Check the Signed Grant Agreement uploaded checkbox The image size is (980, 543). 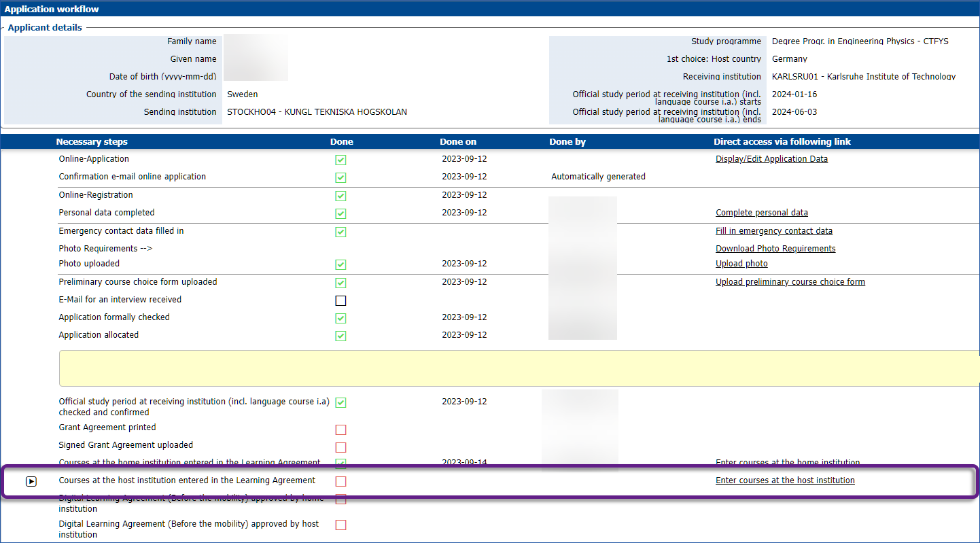coord(340,447)
